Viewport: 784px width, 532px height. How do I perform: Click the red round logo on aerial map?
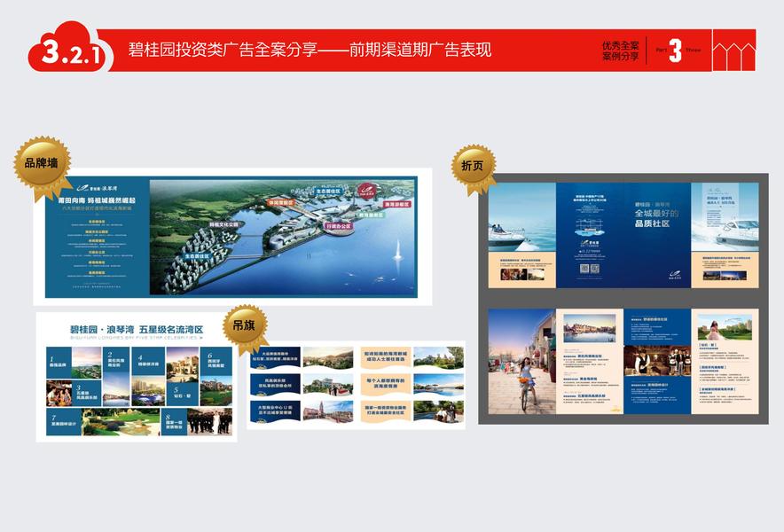coord(368,191)
